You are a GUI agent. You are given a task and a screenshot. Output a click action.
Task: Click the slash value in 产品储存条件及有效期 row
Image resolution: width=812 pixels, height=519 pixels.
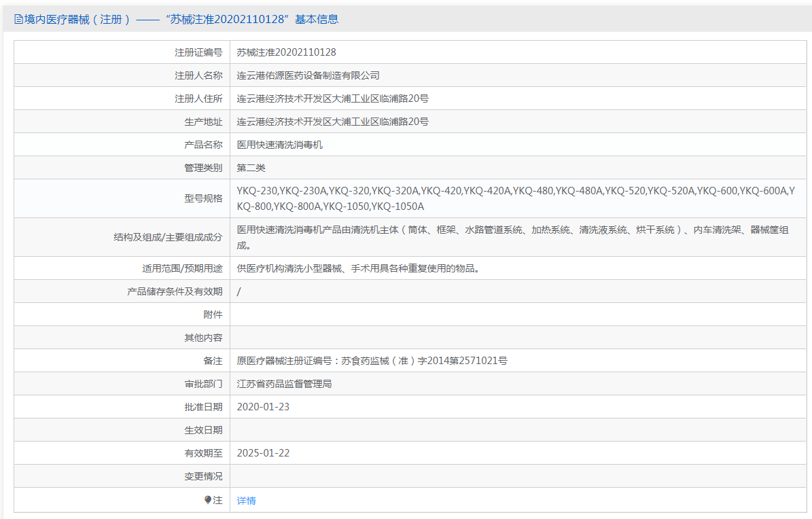click(x=239, y=291)
